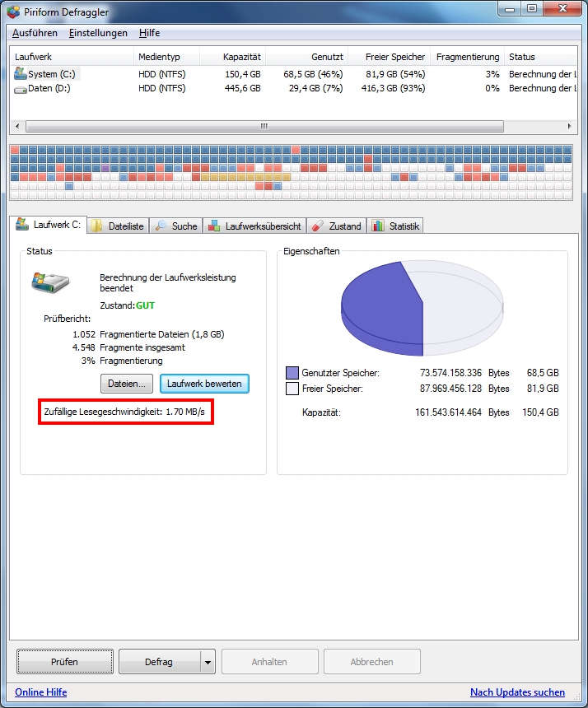
Task: Click the Anhalten button
Action: [269, 662]
